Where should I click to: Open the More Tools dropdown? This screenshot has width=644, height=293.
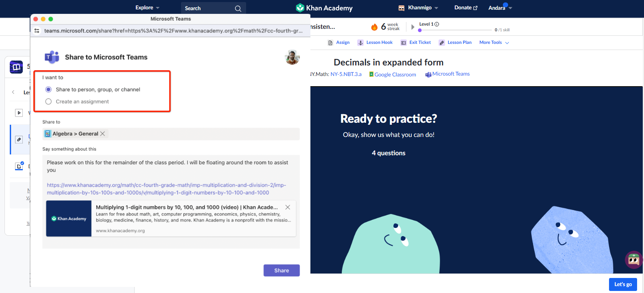pos(494,43)
